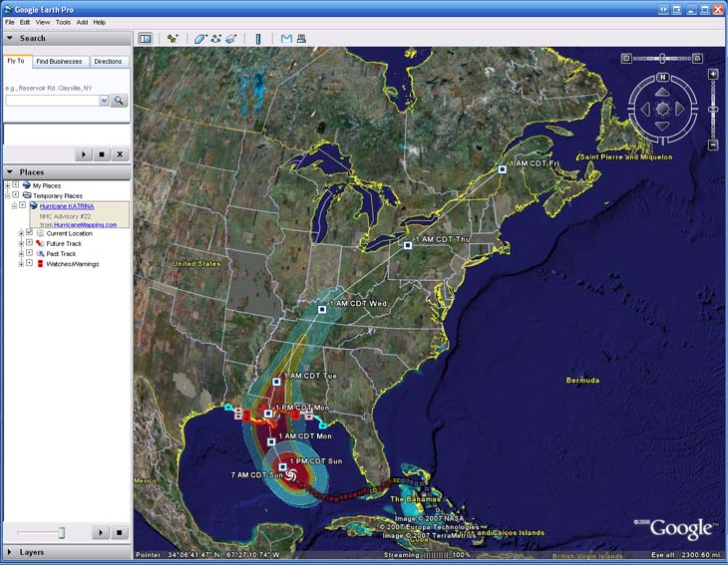The image size is (728, 565).
Task: Toggle the My Places checkbox
Action: (x=16, y=184)
